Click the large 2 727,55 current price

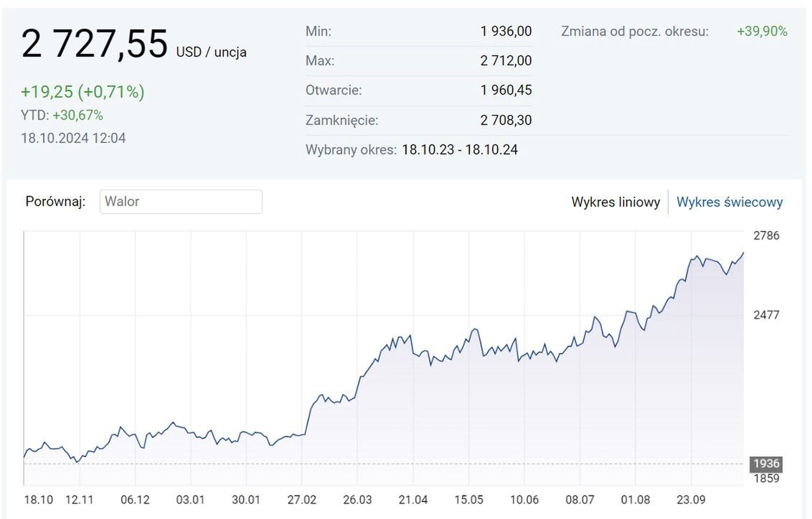click(94, 45)
